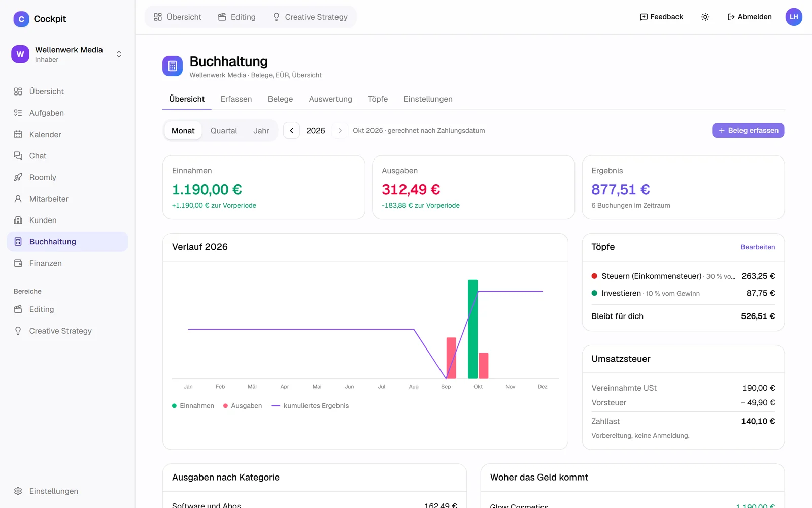Screen dimensions: 812x508
Task: Click the LH user avatar
Action: (x=794, y=17)
